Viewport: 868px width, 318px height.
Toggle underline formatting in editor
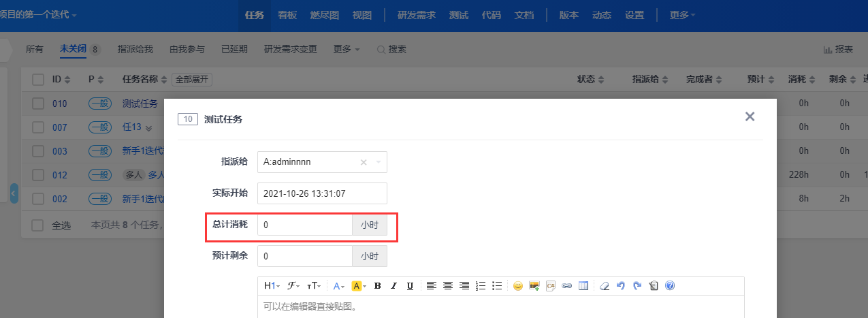(x=410, y=286)
